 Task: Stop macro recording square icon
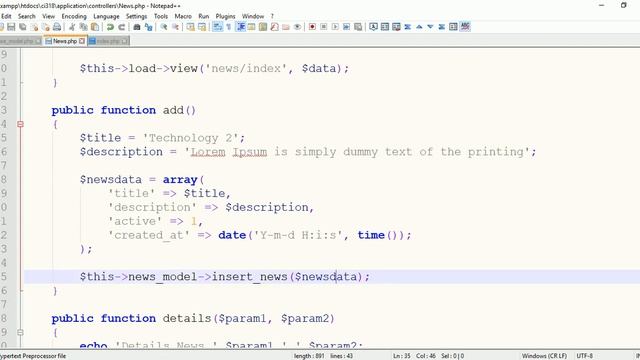pyautogui.click(x=324, y=27)
